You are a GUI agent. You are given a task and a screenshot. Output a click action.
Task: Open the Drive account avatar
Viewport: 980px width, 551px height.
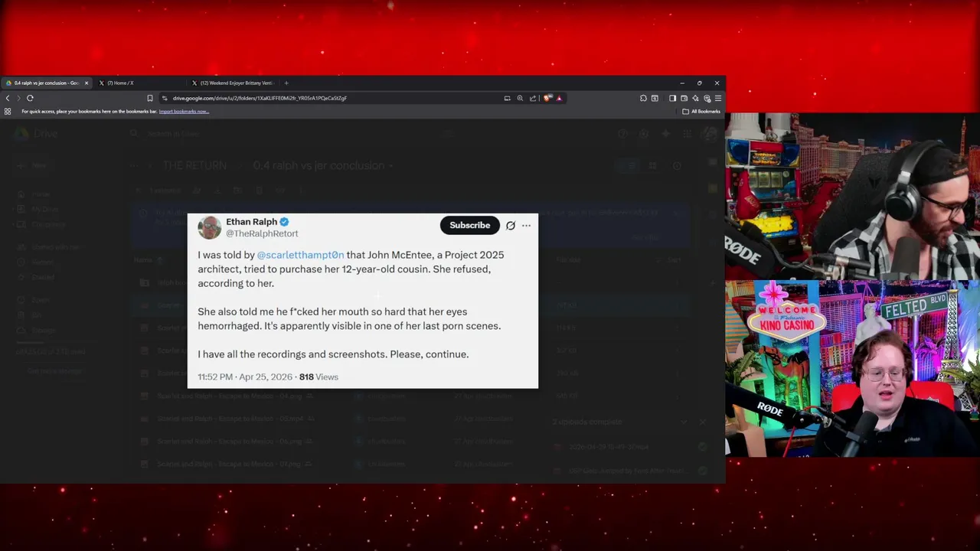(709, 133)
